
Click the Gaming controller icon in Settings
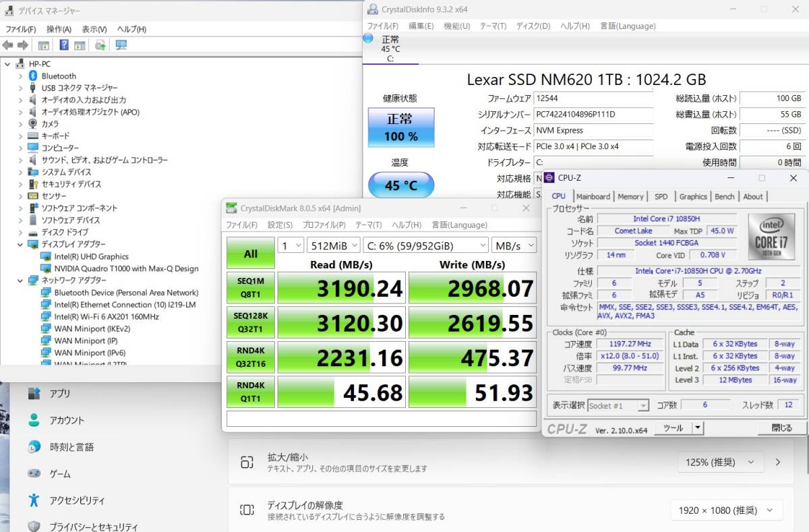click(x=34, y=474)
